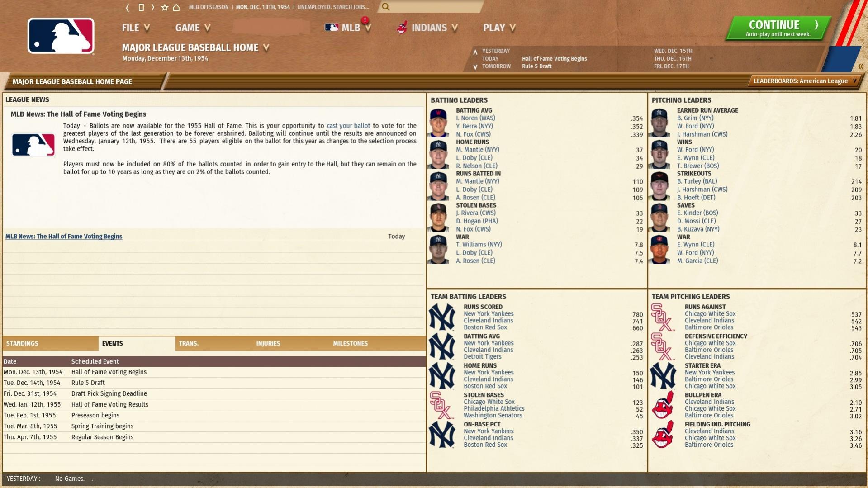Viewport: 868px width, 488px height.
Task: Click the large MLB logo
Action: (x=61, y=36)
